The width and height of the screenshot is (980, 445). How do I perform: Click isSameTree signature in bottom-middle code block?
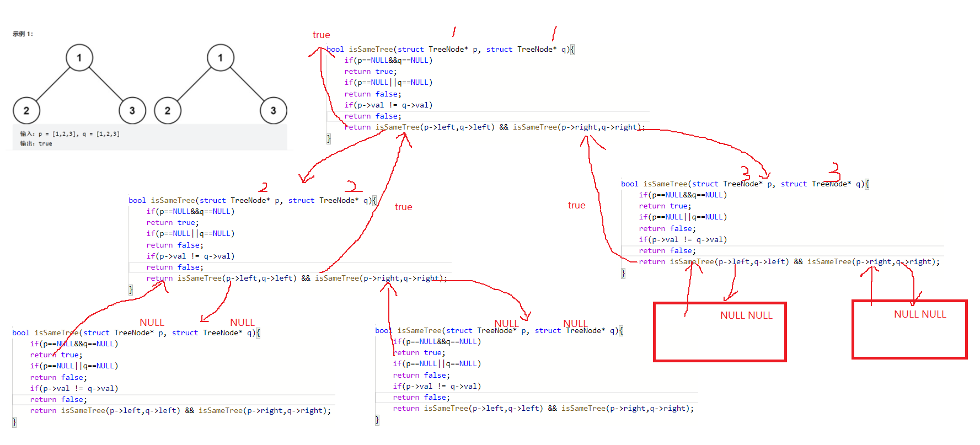coord(499,331)
